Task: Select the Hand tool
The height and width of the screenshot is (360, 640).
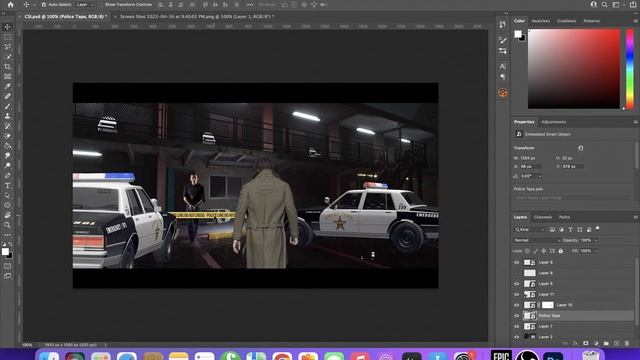Action: (x=7, y=215)
